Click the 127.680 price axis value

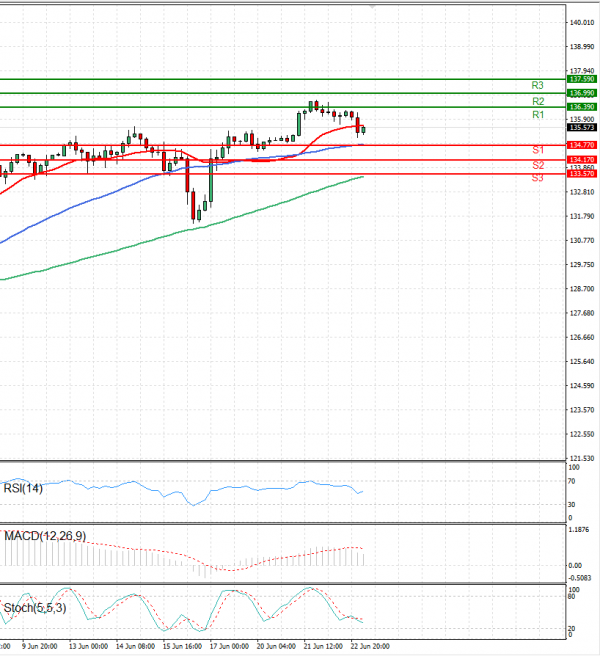click(x=582, y=313)
